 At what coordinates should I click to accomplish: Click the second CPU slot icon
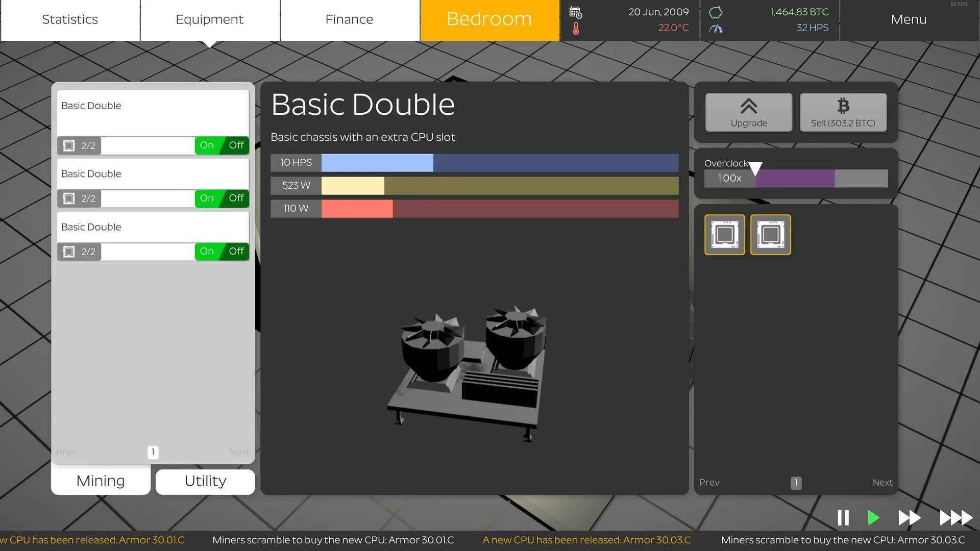[770, 235]
